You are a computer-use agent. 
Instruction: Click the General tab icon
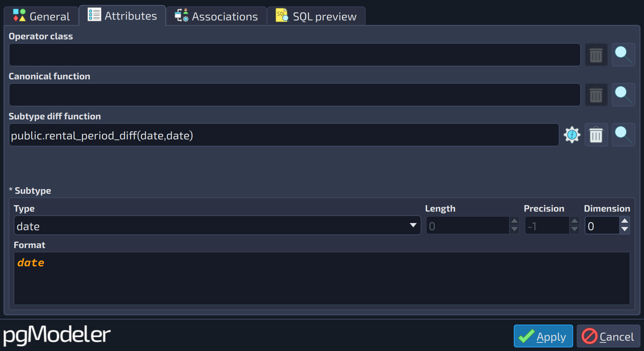coord(19,15)
